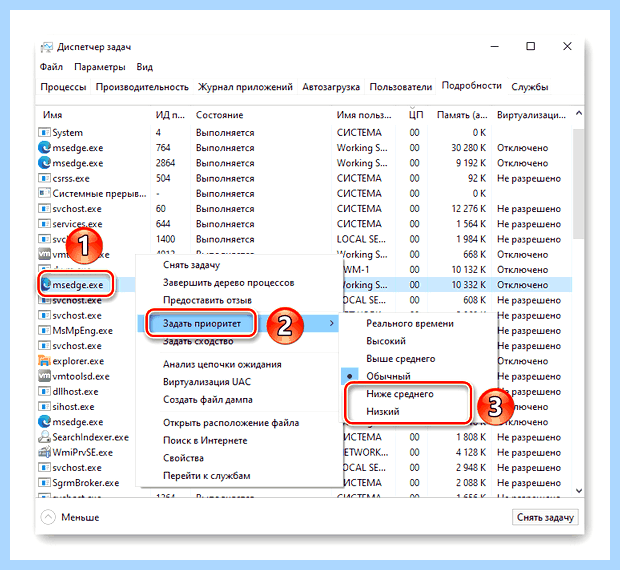Set priority to Высокий
The height and width of the screenshot is (570, 620).
click(386, 341)
